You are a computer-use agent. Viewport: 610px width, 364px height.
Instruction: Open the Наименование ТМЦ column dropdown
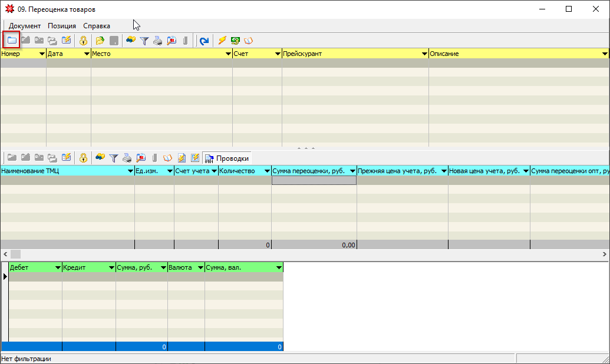coord(130,171)
